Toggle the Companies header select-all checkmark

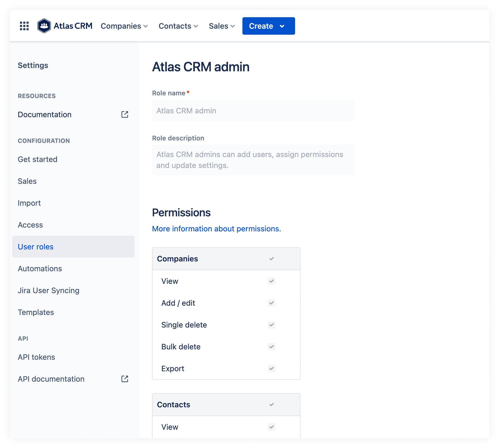271,259
